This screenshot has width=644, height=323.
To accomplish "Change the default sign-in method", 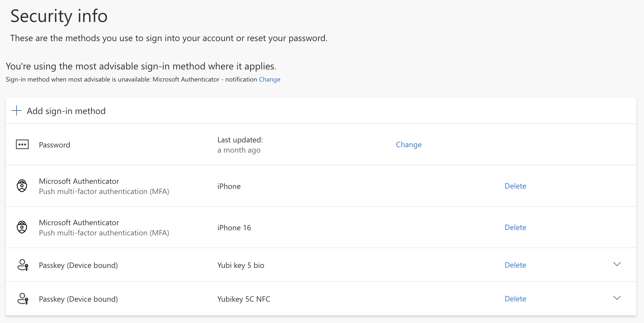I will coord(269,79).
